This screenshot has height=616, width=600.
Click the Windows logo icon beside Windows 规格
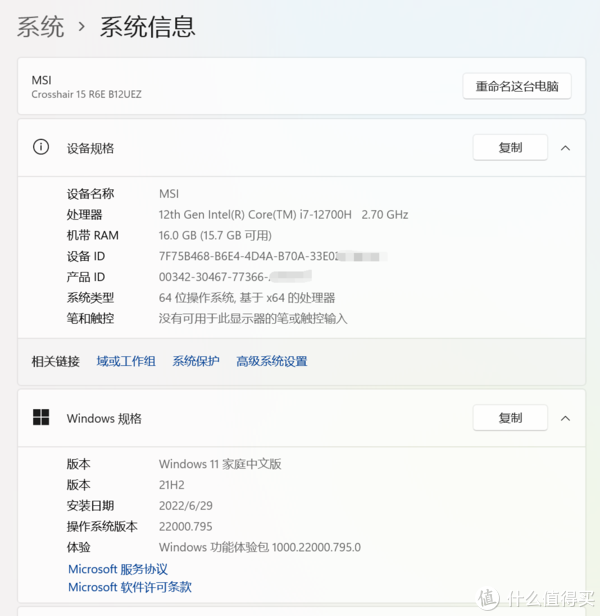point(41,417)
